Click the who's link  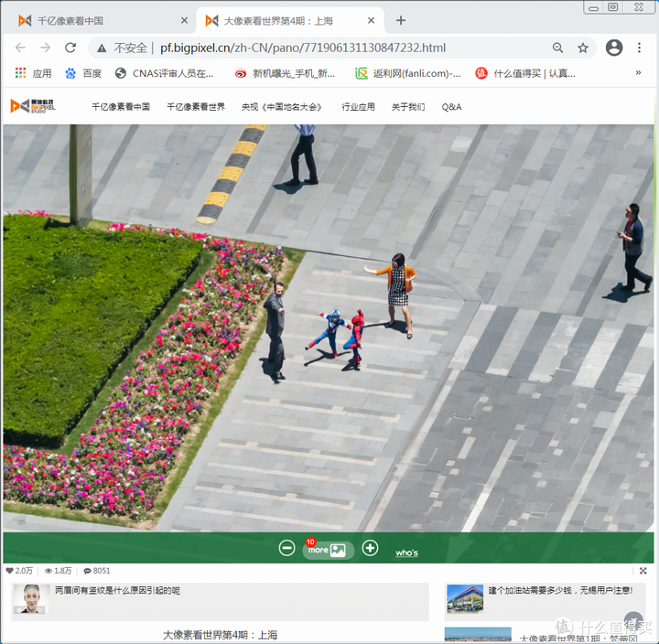pos(406,553)
